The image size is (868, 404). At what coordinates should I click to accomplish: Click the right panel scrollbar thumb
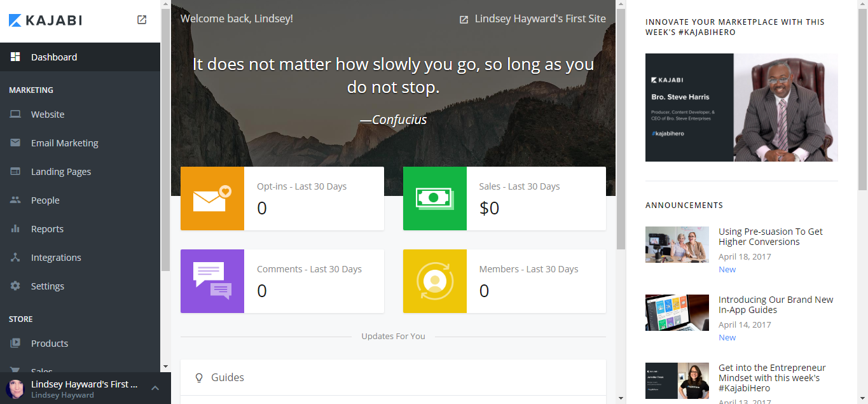coord(863,100)
